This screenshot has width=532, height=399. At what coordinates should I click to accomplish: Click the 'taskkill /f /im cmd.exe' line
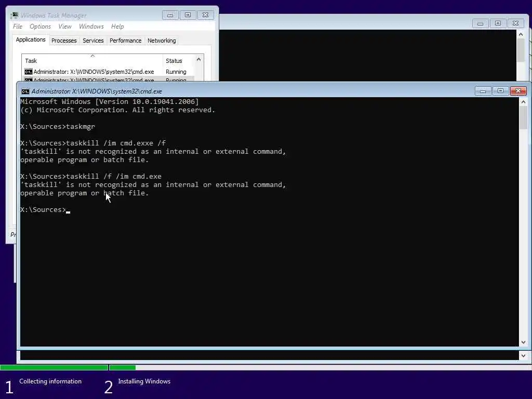(x=91, y=177)
